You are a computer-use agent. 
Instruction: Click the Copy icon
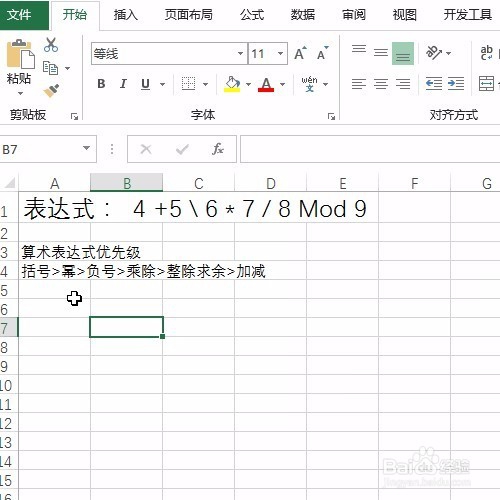tap(51, 68)
